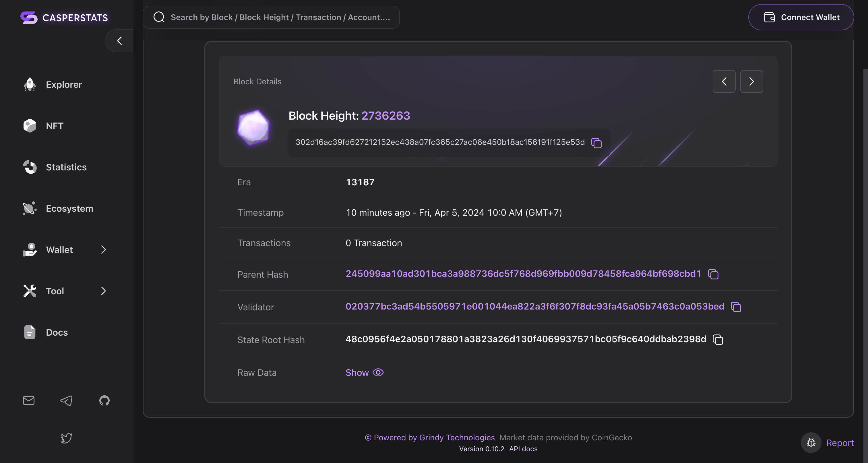
Task: Navigate to the next block
Action: coord(751,81)
